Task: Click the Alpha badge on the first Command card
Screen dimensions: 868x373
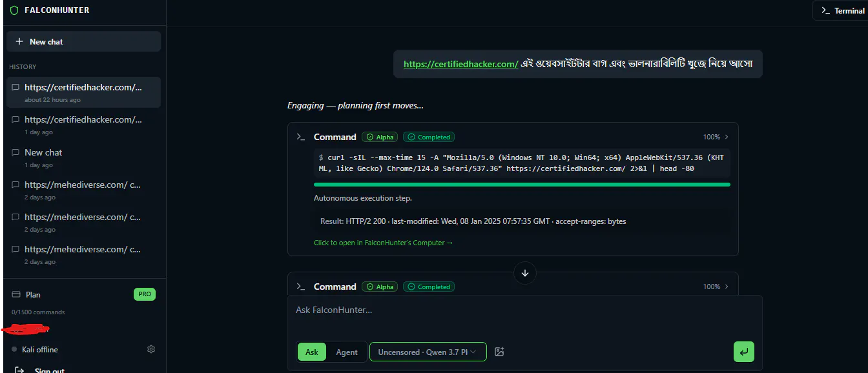Action: tap(379, 137)
